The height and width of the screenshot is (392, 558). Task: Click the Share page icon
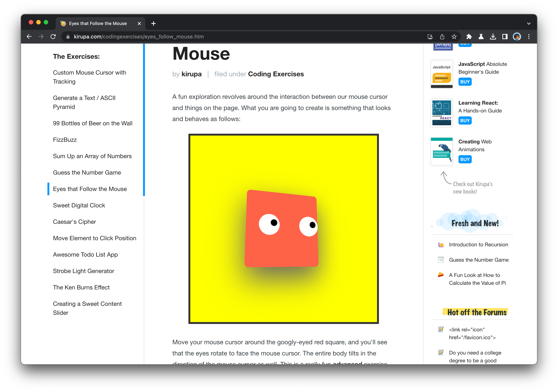click(442, 37)
